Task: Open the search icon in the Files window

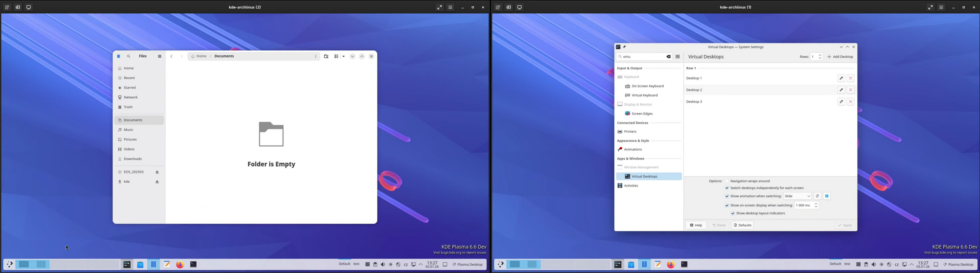Action: 129,56
